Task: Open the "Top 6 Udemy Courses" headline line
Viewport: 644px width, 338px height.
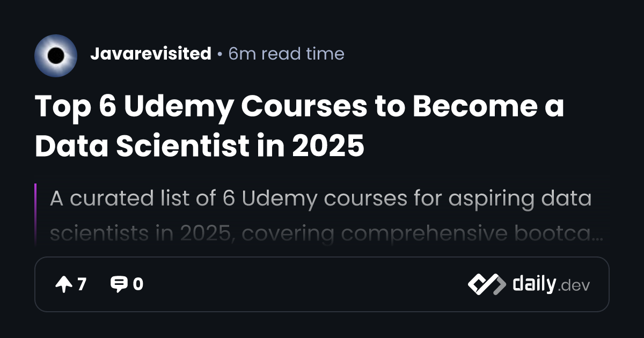Action: [299, 107]
